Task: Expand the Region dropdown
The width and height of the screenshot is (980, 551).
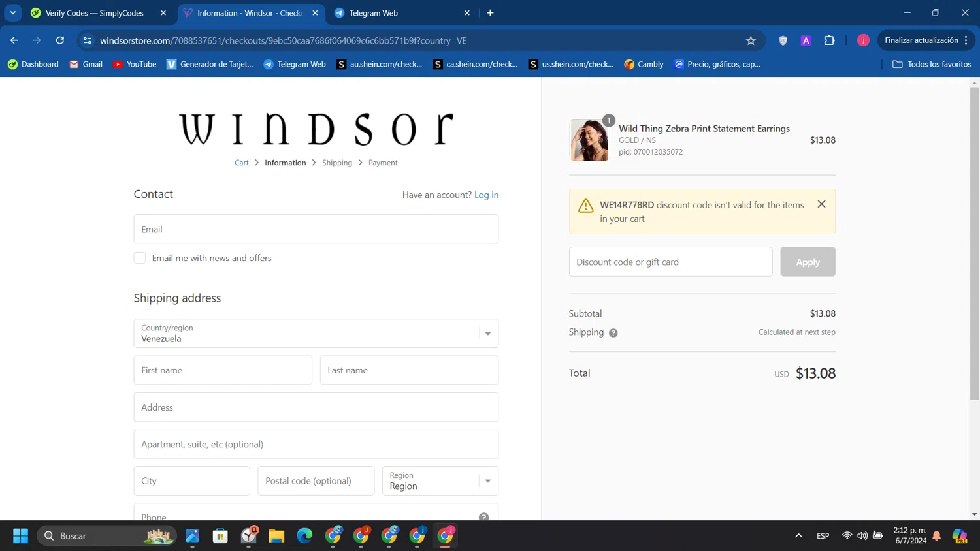Action: pyautogui.click(x=440, y=481)
